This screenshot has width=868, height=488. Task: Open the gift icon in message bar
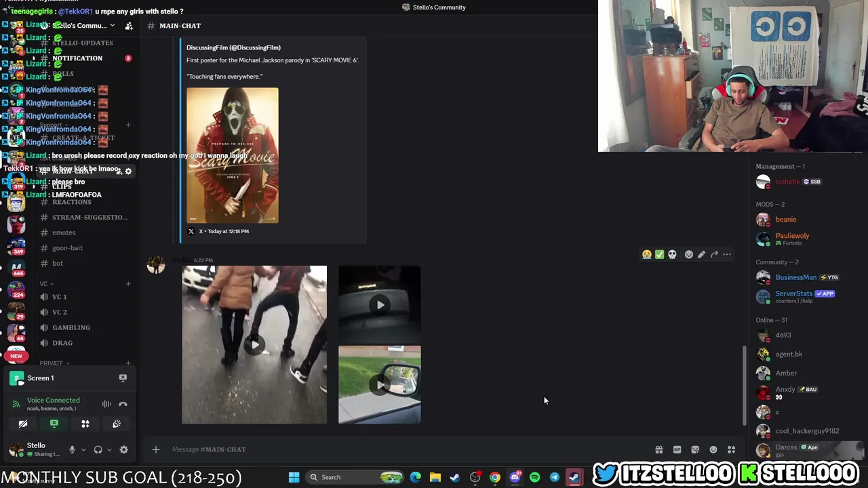(658, 449)
